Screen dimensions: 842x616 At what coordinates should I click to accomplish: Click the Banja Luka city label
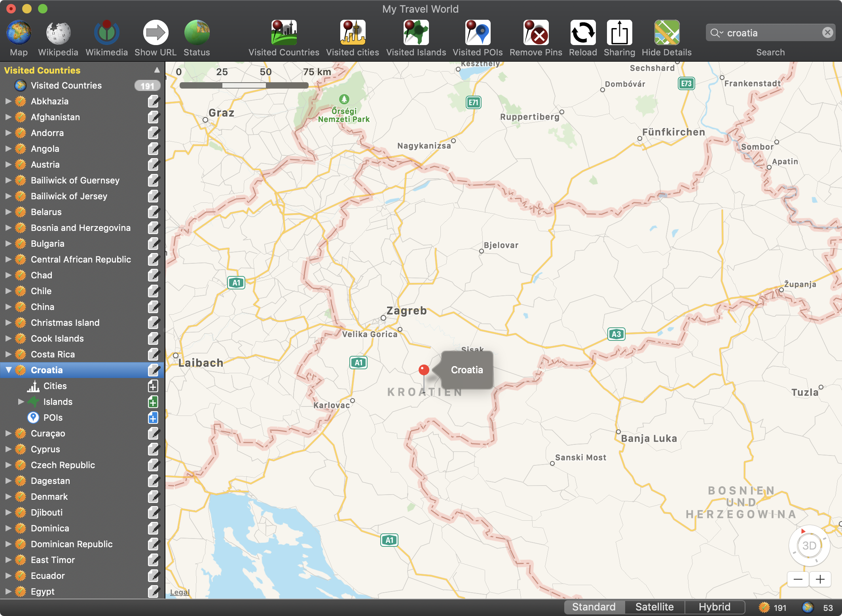click(x=649, y=438)
